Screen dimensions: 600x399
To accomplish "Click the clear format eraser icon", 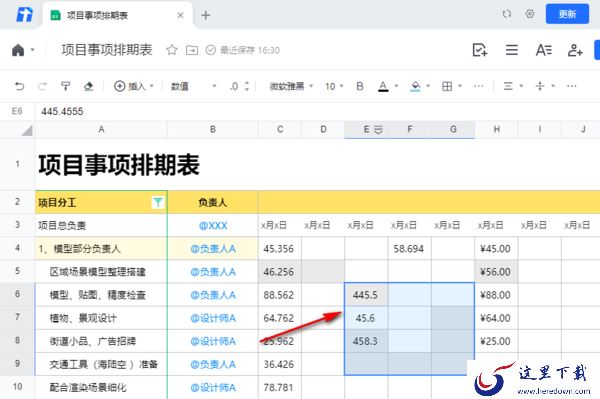I will (88, 86).
